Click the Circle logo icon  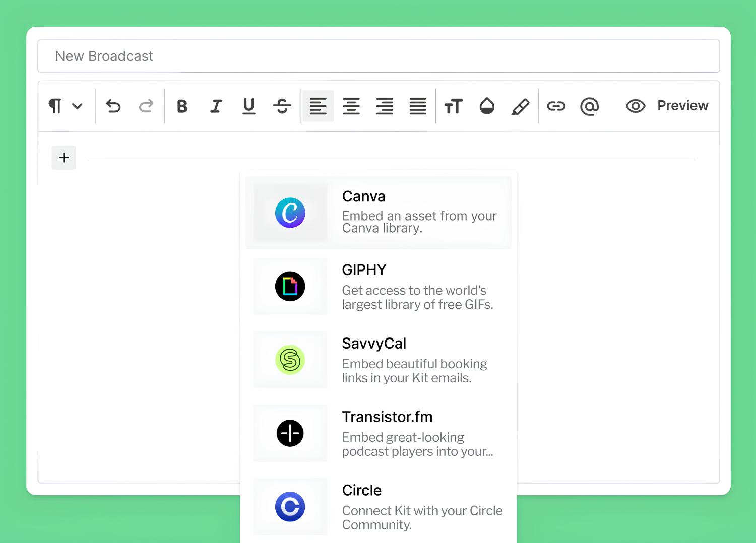pyautogui.click(x=290, y=507)
